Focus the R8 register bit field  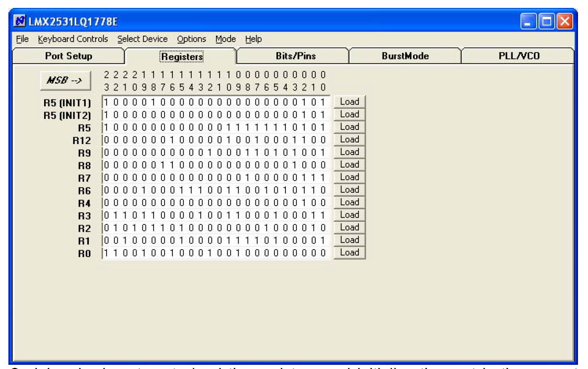(x=215, y=165)
